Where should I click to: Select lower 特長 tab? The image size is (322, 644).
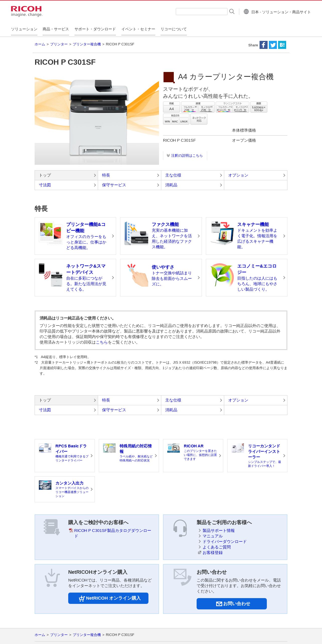point(129,400)
